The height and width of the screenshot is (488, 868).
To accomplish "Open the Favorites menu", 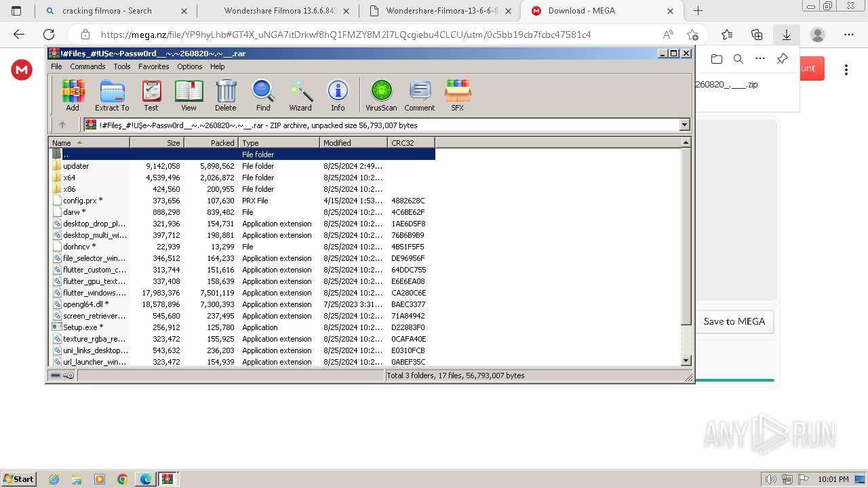I will click(x=154, y=66).
